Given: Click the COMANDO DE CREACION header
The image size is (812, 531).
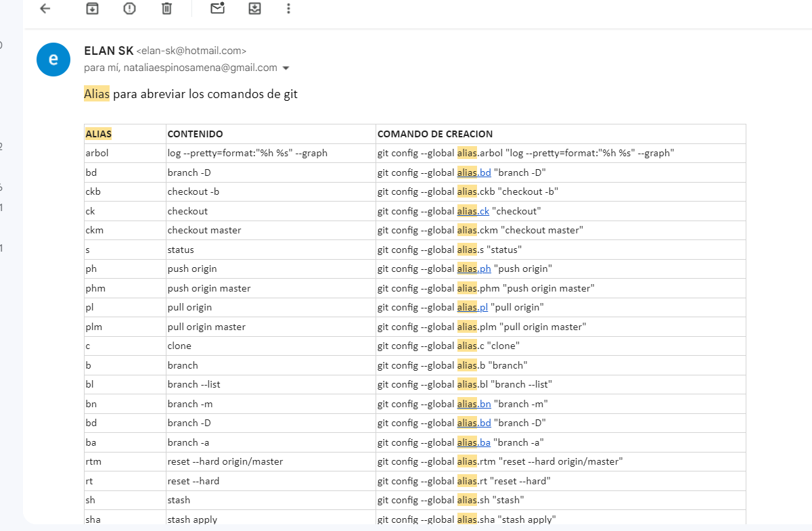Looking at the screenshot, I should tap(434, 134).
